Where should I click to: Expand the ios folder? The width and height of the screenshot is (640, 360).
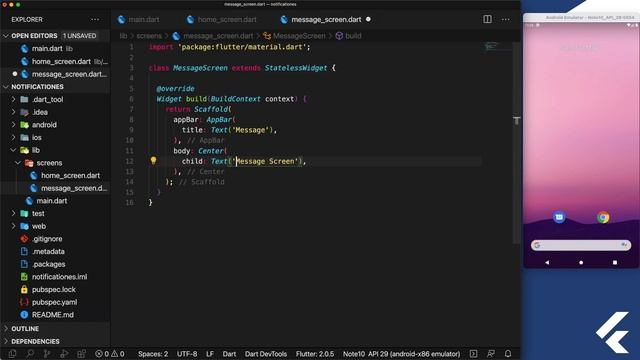click(36, 137)
